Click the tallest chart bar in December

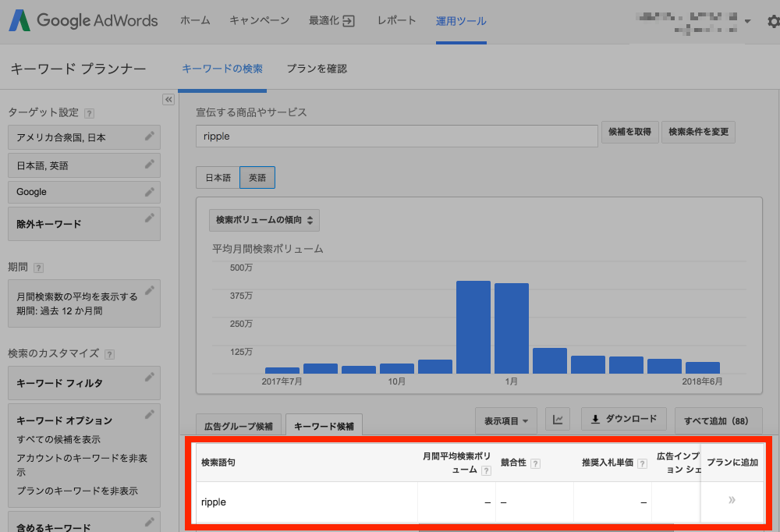click(473, 327)
